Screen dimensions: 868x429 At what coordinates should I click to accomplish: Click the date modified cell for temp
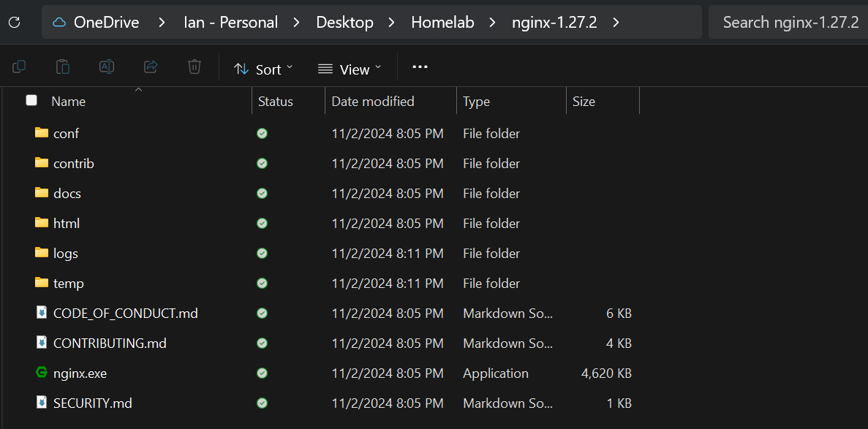point(387,284)
